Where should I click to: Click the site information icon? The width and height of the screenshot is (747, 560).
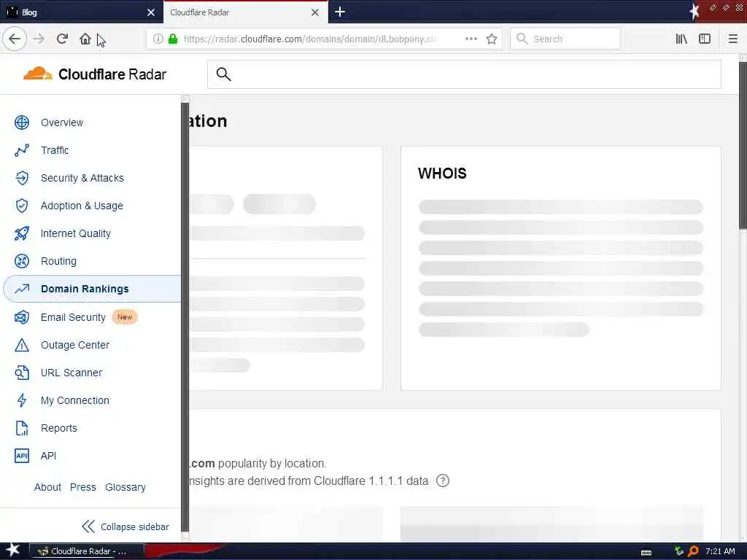[158, 39]
